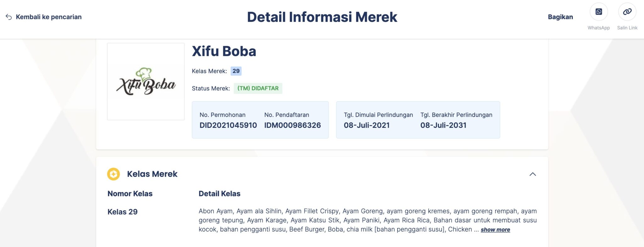The height and width of the screenshot is (247, 644).
Task: Click the back arrow next to Kembali ke pencarian
Action: point(8,17)
